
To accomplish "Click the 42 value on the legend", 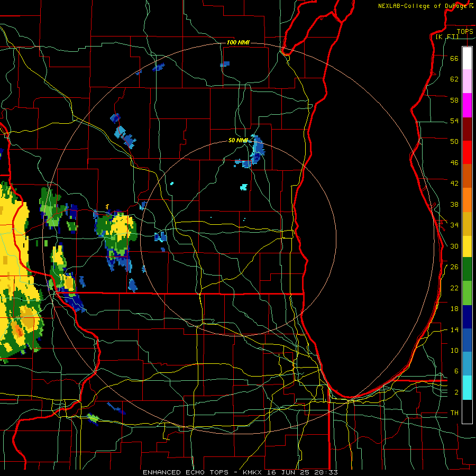I will tap(454, 184).
